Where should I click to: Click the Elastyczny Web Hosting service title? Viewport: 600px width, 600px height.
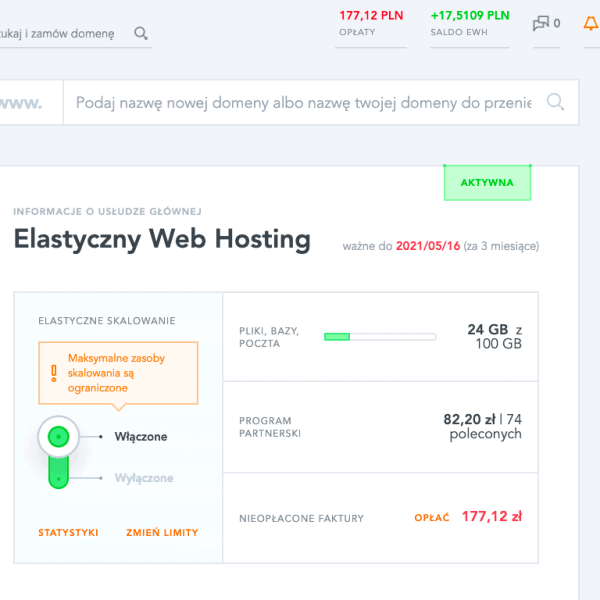(x=162, y=240)
